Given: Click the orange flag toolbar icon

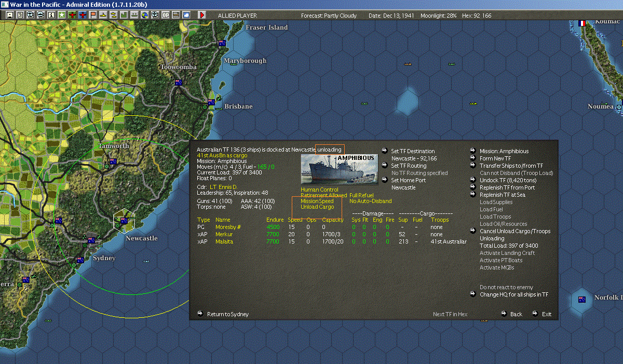Looking at the screenshot, I should pos(93,16).
